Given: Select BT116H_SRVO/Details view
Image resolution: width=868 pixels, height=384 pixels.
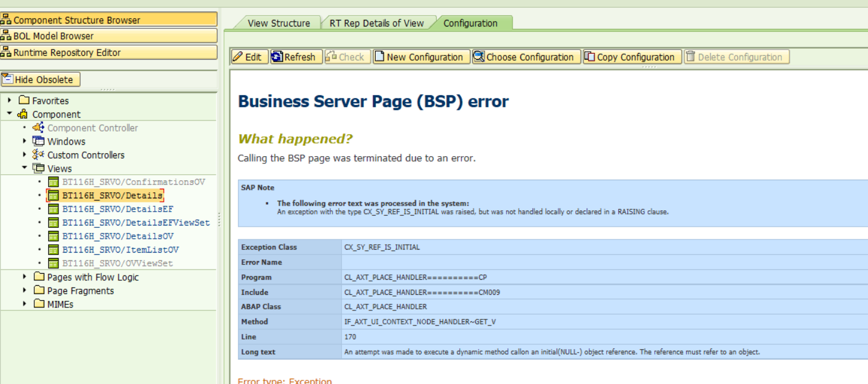Looking at the screenshot, I should pyautogui.click(x=113, y=195).
